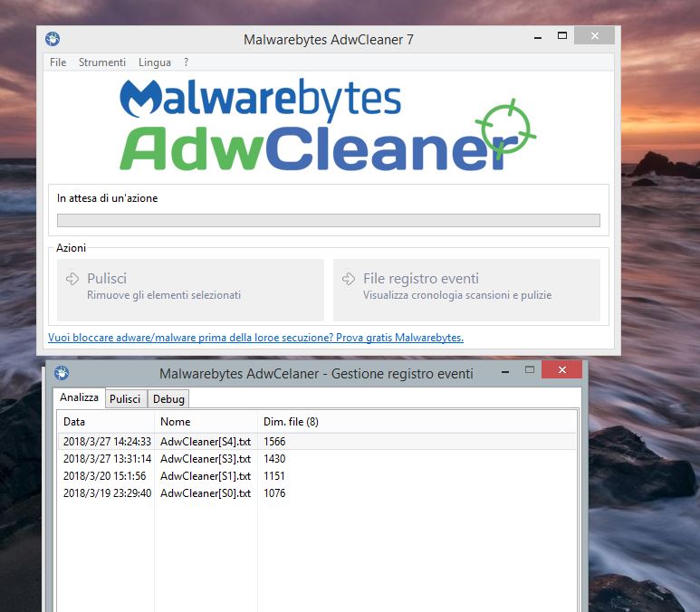Click the bug icon in Gestione registro eventi window
The image size is (700, 612).
tap(62, 373)
